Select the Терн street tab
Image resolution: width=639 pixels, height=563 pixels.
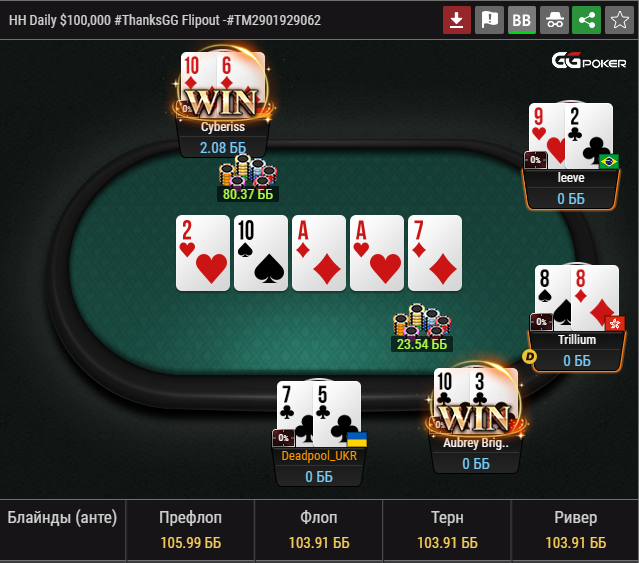click(x=447, y=530)
